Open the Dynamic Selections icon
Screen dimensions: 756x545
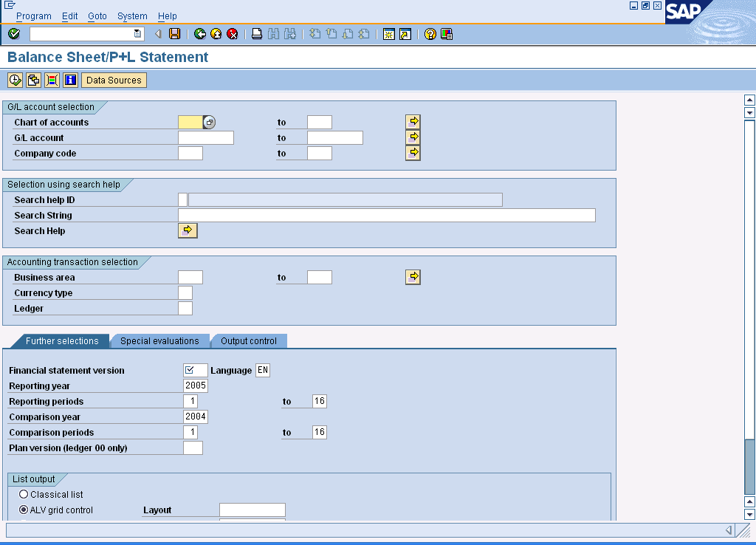[52, 80]
